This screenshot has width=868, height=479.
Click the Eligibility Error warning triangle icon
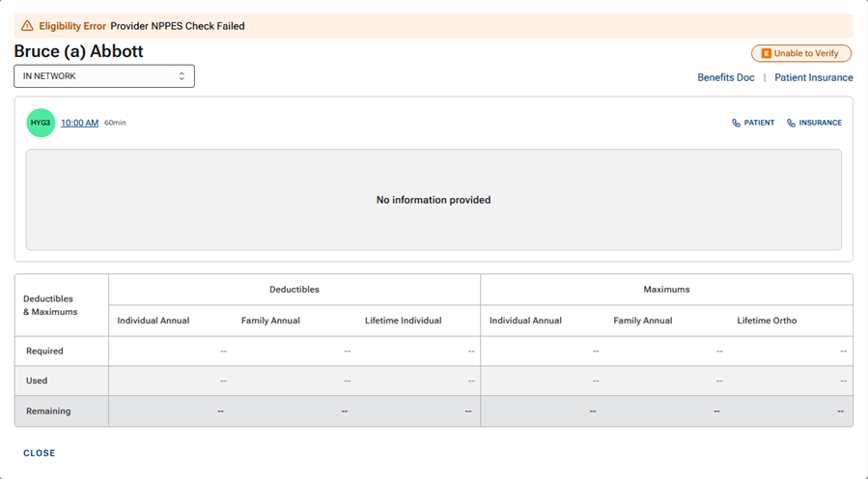pyautogui.click(x=27, y=26)
